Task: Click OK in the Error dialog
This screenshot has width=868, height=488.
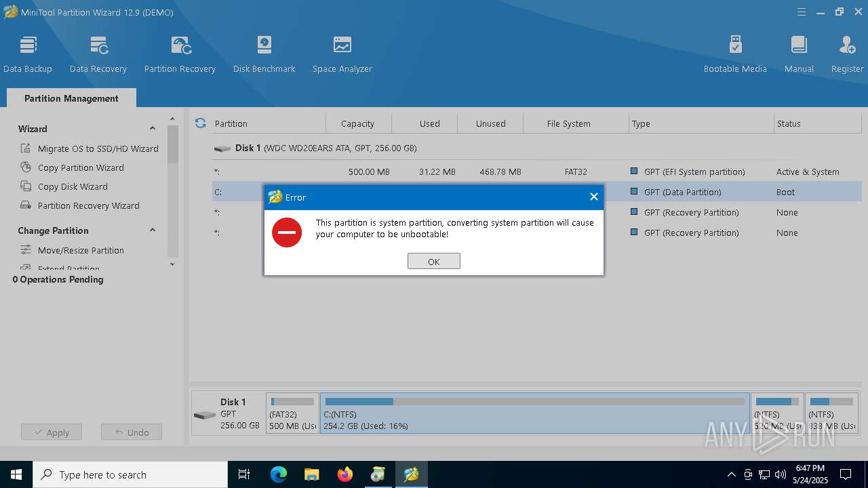Action: tap(434, 261)
